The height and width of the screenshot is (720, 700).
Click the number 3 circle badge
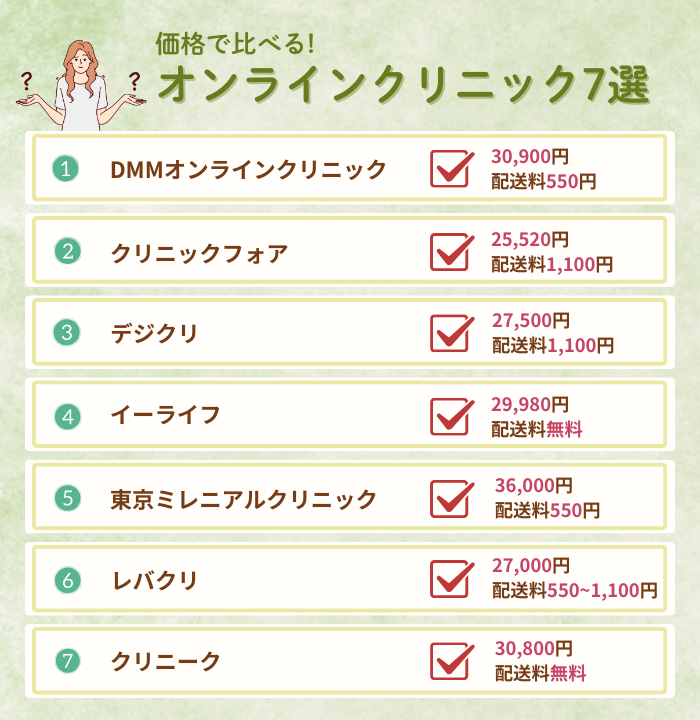click(66, 333)
